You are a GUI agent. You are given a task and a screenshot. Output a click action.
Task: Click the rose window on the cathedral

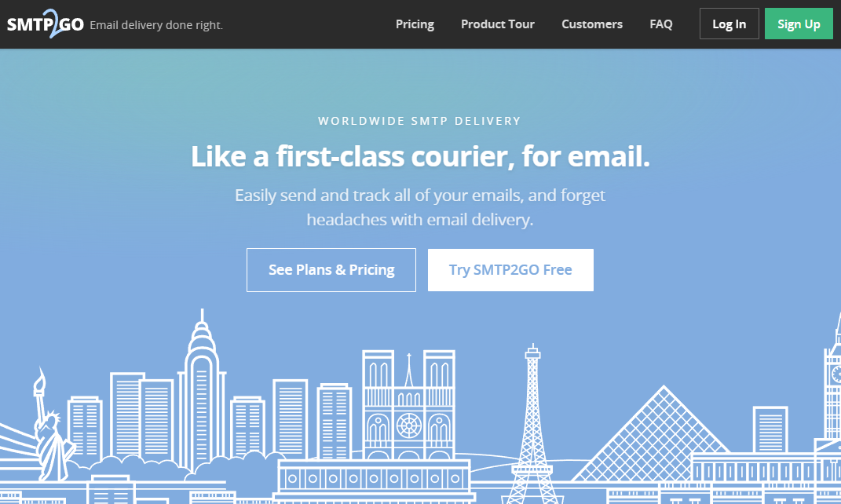pos(408,425)
